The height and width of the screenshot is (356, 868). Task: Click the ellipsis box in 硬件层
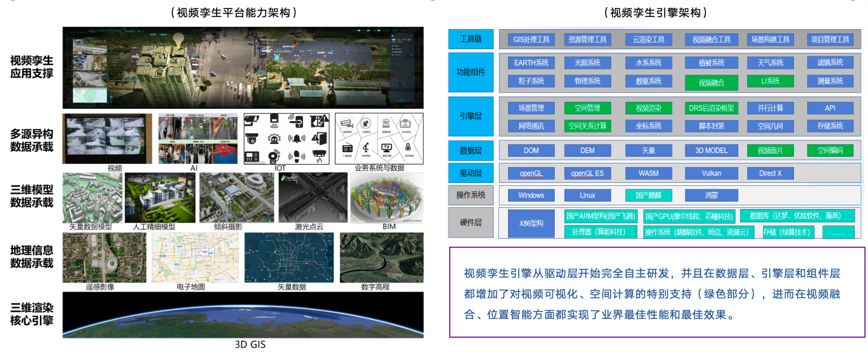(x=838, y=232)
